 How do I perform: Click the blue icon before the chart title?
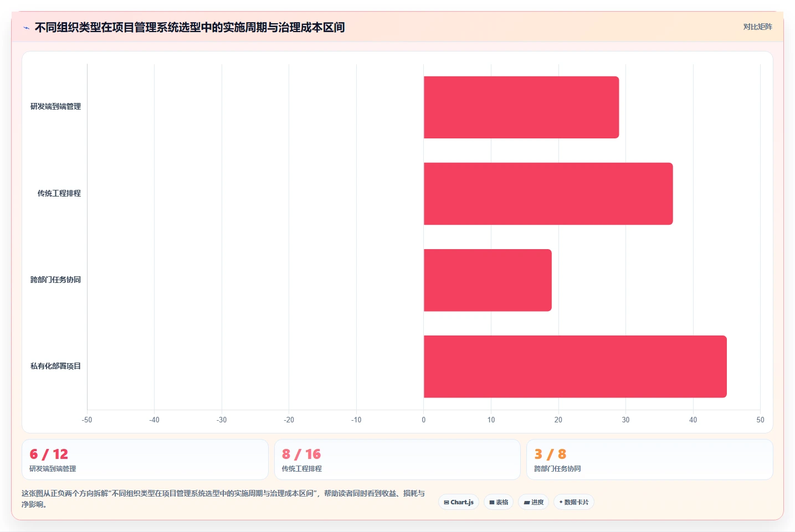(x=27, y=28)
